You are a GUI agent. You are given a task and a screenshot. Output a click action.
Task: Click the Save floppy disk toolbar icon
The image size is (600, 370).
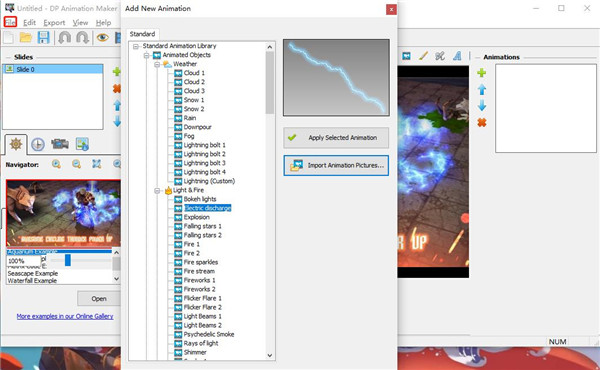[43, 37]
